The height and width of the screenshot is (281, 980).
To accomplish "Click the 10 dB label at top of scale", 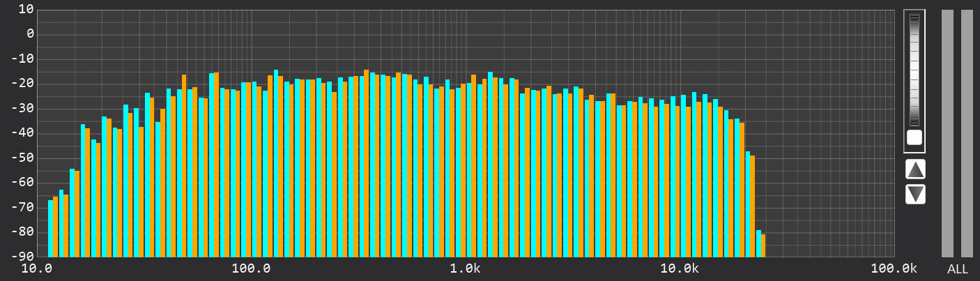I will [26, 9].
